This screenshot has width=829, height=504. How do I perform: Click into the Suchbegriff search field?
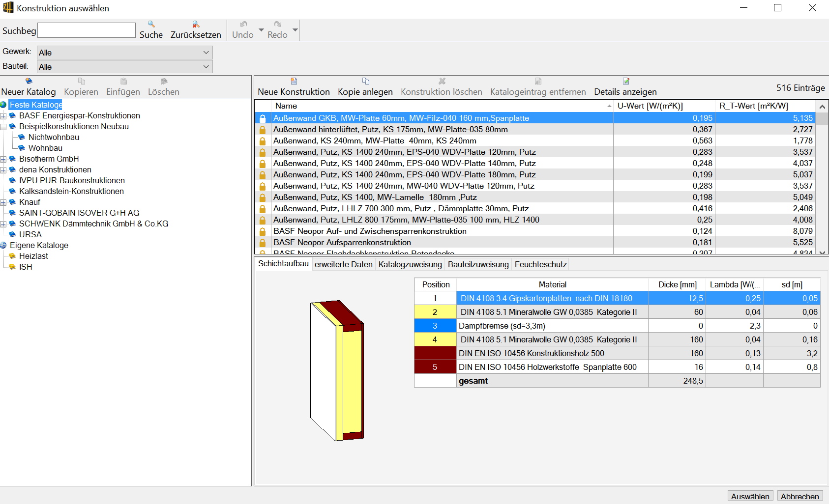pos(87,30)
